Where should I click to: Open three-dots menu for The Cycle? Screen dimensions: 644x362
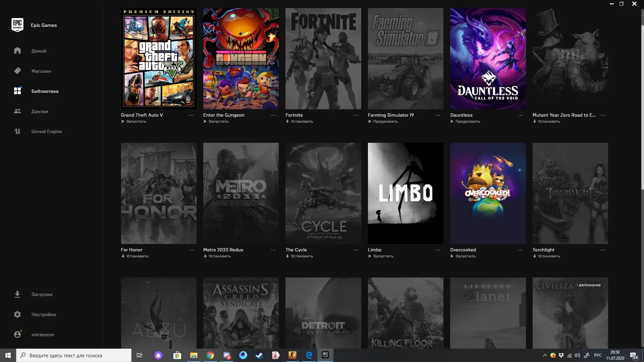[x=356, y=250]
